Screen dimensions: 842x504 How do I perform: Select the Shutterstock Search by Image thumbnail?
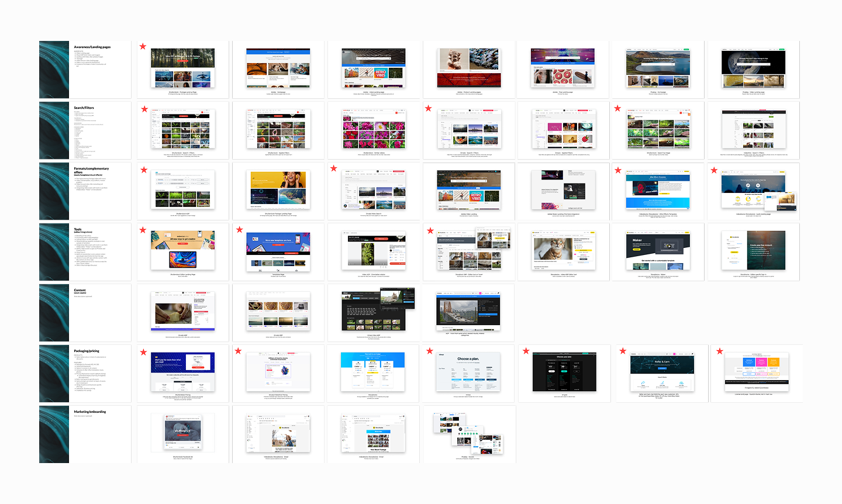(658, 129)
